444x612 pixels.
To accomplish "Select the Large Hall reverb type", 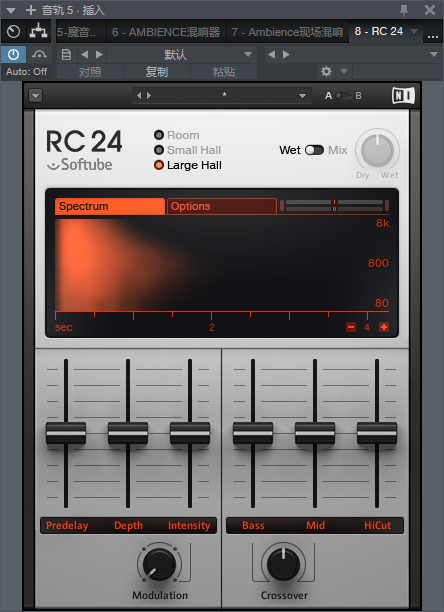I will 188,165.
